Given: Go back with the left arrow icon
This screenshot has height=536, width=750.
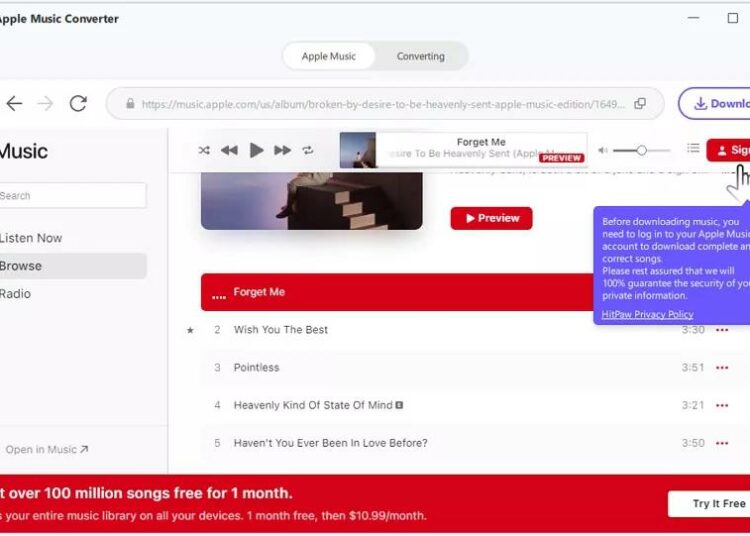Looking at the screenshot, I should tap(14, 103).
